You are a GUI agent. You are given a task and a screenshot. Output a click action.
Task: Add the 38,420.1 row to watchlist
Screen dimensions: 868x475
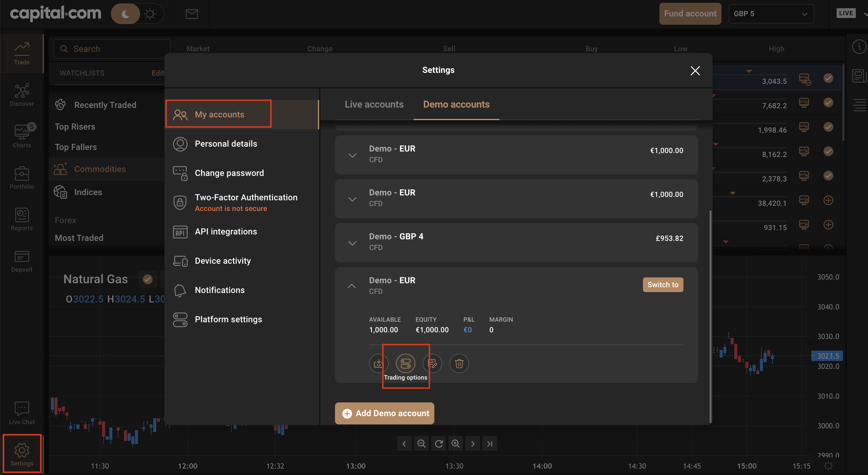(828, 200)
